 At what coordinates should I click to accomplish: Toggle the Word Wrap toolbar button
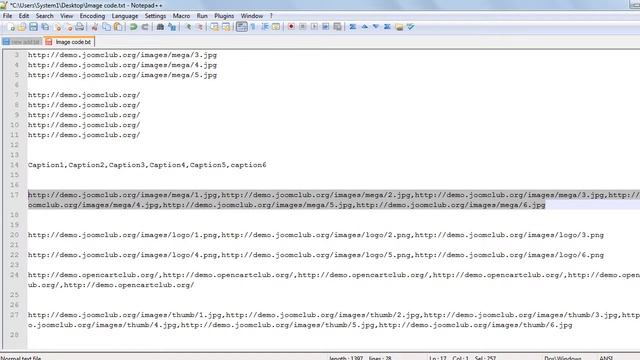point(242,27)
